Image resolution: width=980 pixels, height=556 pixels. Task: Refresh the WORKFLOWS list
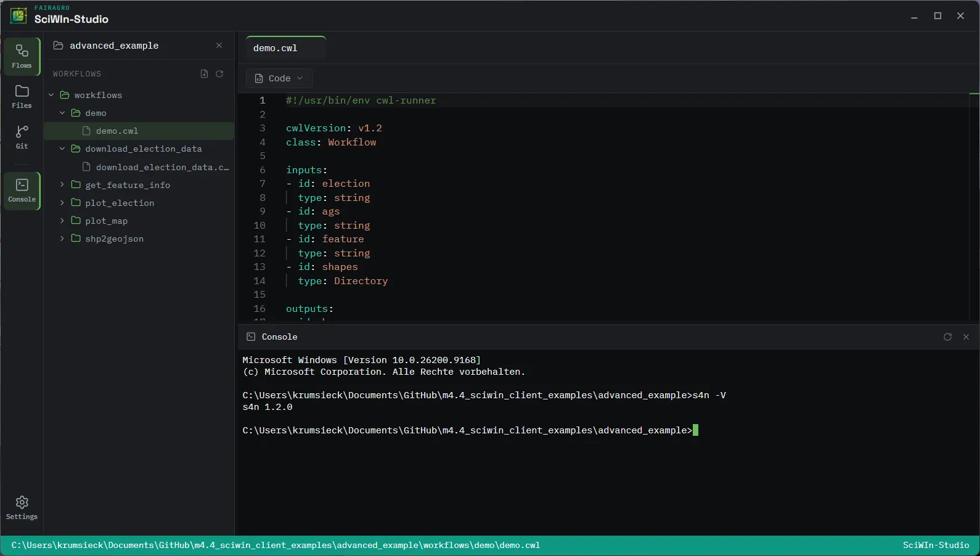click(x=219, y=74)
